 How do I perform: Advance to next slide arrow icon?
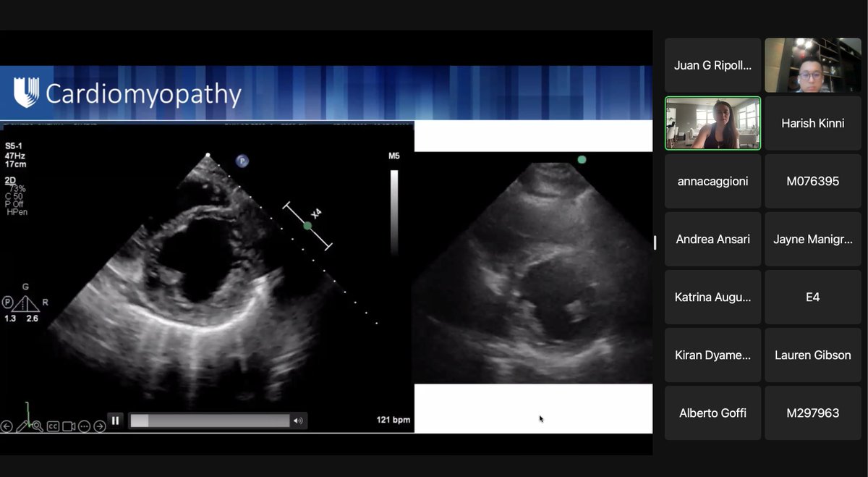(100, 426)
